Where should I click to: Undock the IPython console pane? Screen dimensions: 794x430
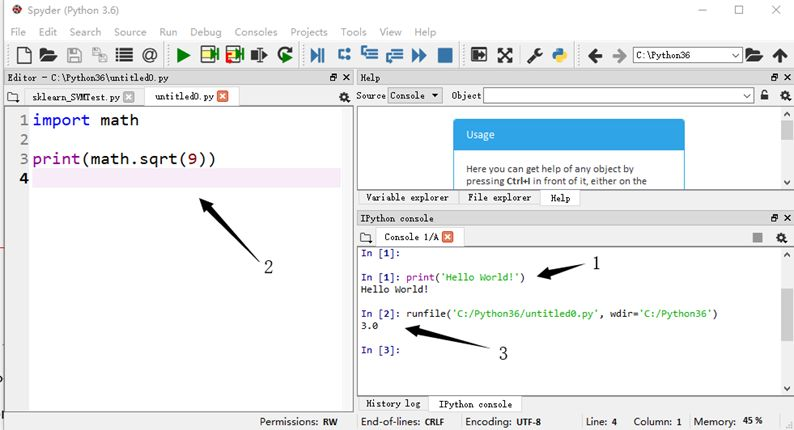click(x=774, y=218)
